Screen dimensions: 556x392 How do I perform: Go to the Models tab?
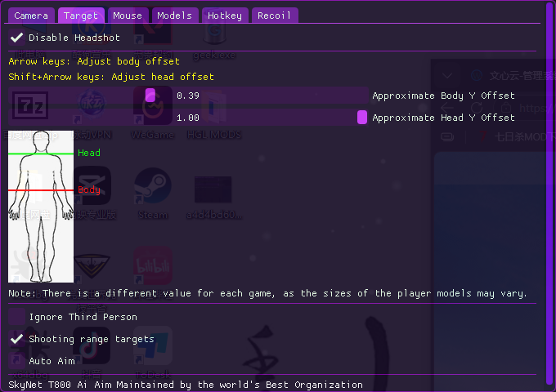175,16
